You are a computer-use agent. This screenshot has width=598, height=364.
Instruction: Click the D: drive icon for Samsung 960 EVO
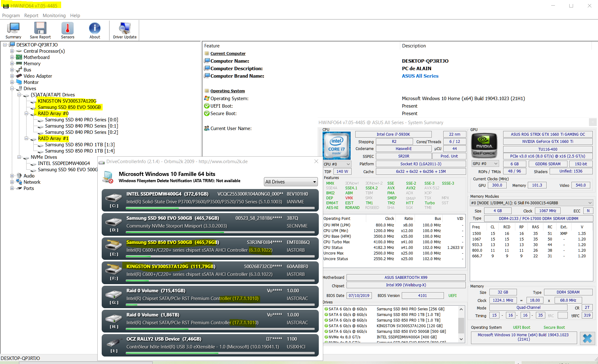pyautogui.click(x=114, y=222)
